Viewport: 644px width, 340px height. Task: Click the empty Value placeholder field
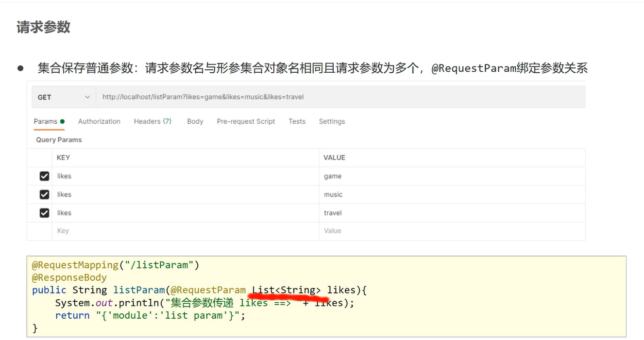click(x=452, y=231)
